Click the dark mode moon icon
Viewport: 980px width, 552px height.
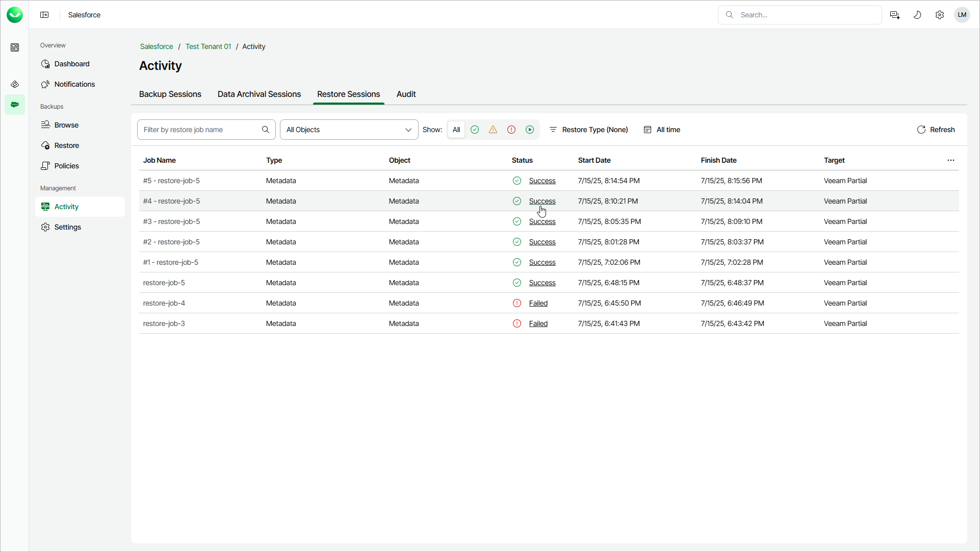917,15
